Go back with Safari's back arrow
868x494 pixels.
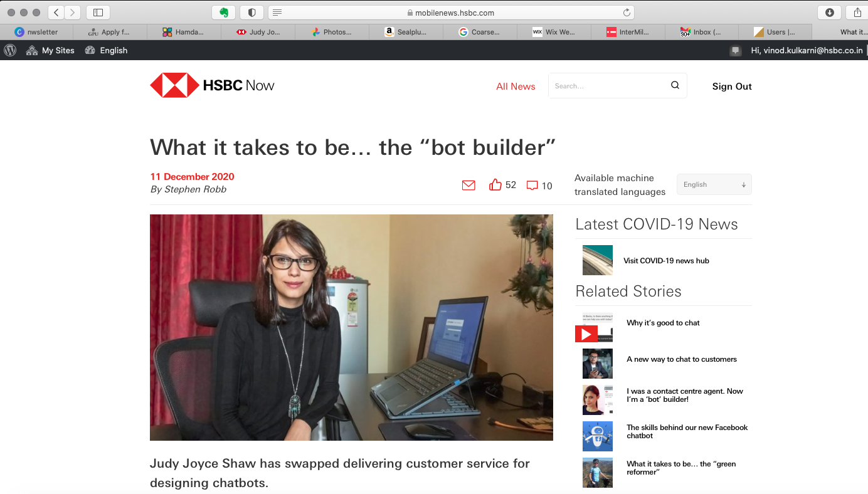[x=56, y=13]
